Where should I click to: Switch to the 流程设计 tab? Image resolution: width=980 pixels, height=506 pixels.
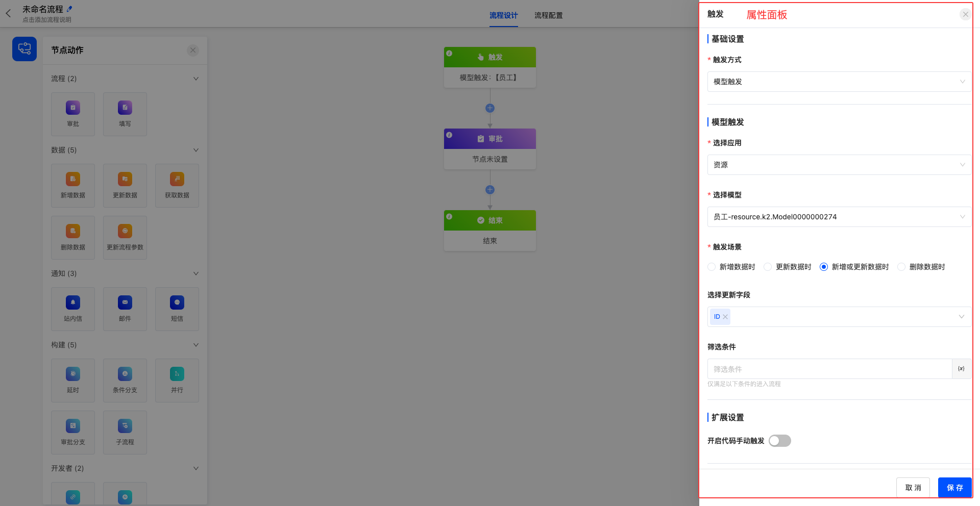pos(503,15)
